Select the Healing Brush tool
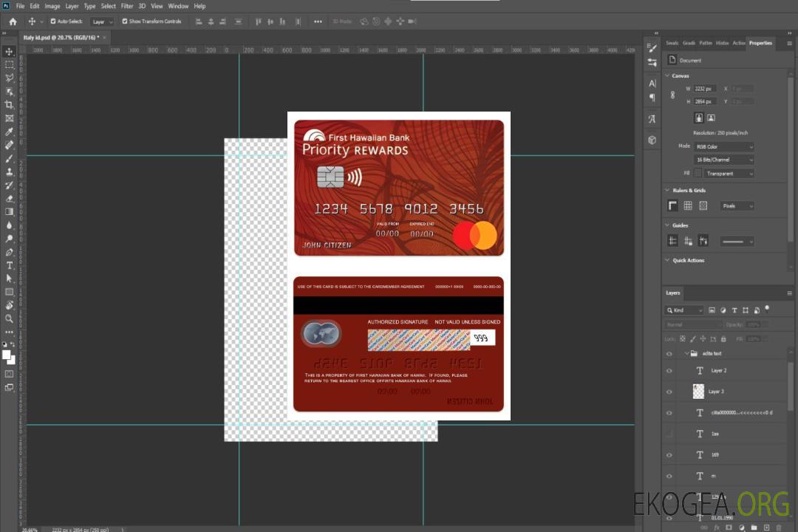 9,145
